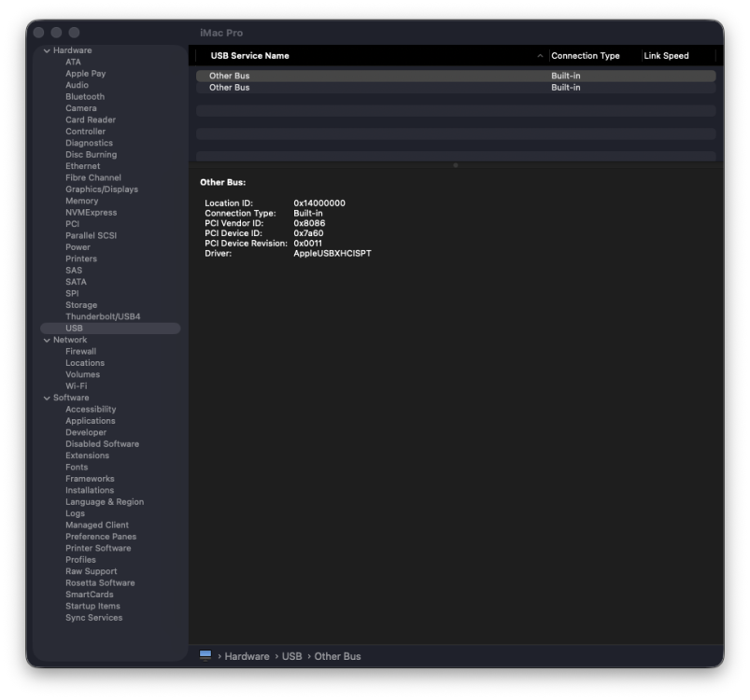
Task: Select PCI in the sidebar
Action: [x=72, y=224]
